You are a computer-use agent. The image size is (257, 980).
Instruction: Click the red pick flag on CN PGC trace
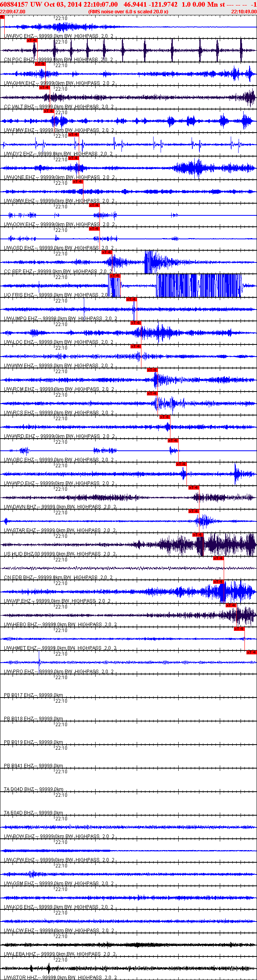(x=32, y=40)
